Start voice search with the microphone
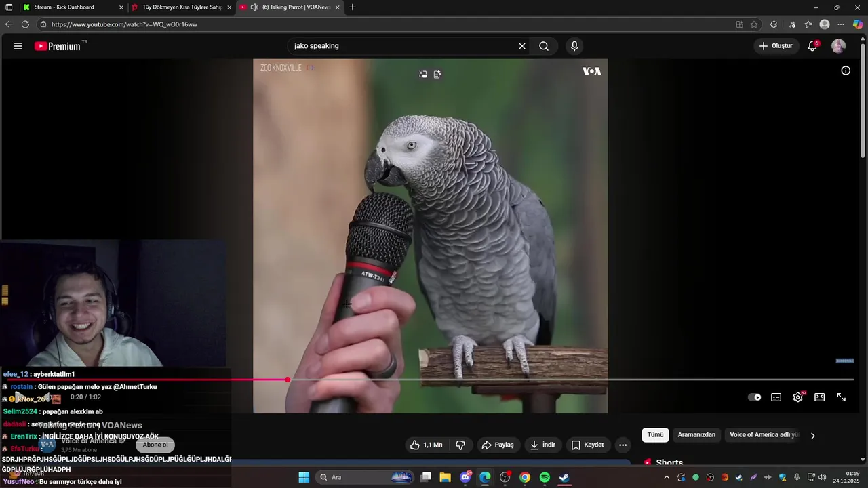Screen dimensions: 868x488 click(x=574, y=46)
